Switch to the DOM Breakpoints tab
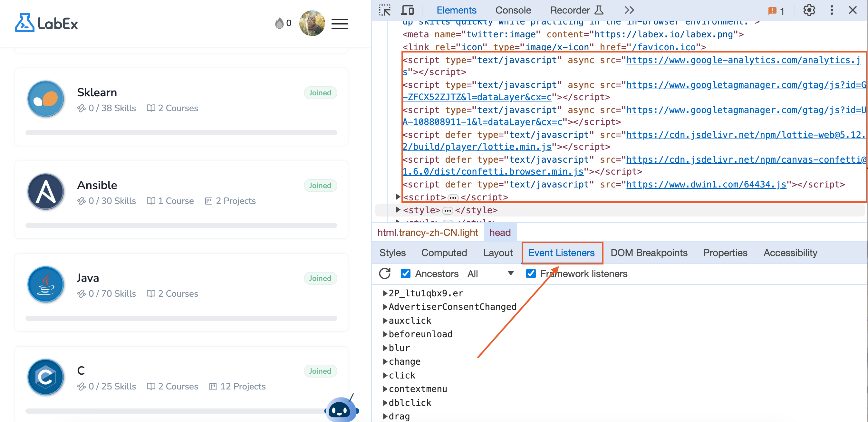 click(x=649, y=253)
